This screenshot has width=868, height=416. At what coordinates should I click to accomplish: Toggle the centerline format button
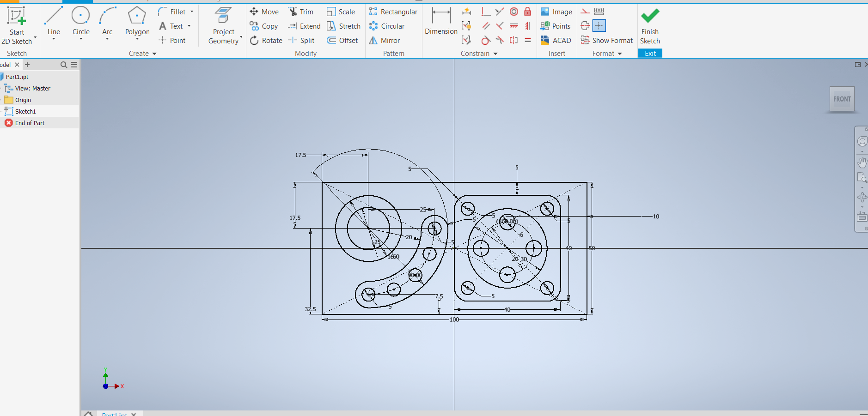[585, 26]
